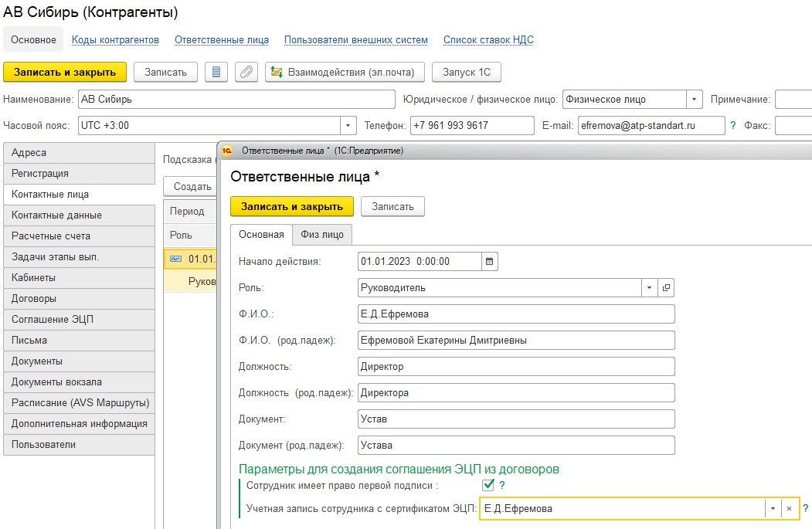Expand the Учетная запись сотрудника dropdown
The width and height of the screenshot is (812, 529).
click(x=773, y=509)
